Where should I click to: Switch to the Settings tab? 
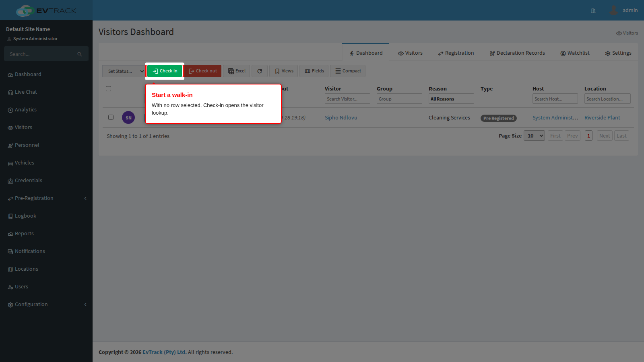coord(618,53)
